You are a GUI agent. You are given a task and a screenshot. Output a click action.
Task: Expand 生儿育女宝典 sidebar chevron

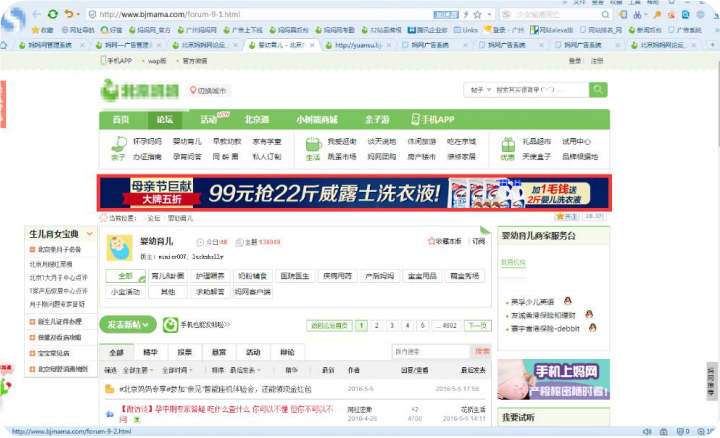[x=90, y=234]
